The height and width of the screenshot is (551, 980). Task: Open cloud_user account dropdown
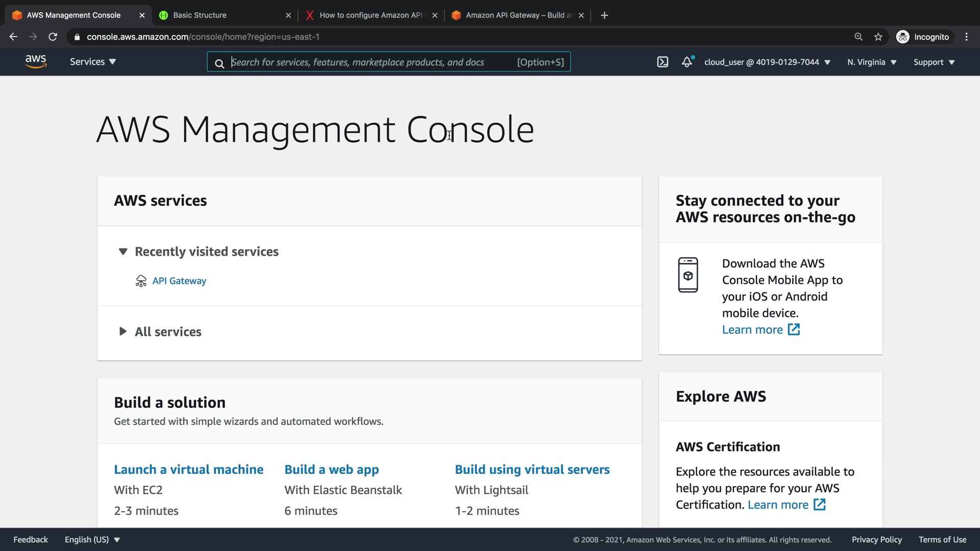(x=767, y=62)
